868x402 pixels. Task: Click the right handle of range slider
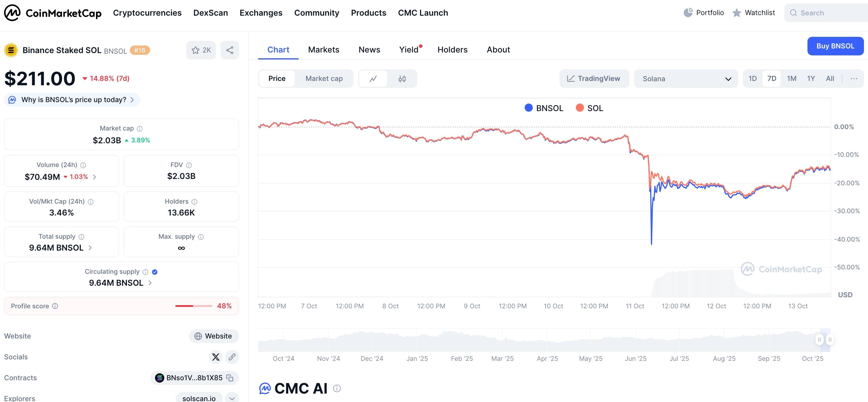tap(829, 340)
